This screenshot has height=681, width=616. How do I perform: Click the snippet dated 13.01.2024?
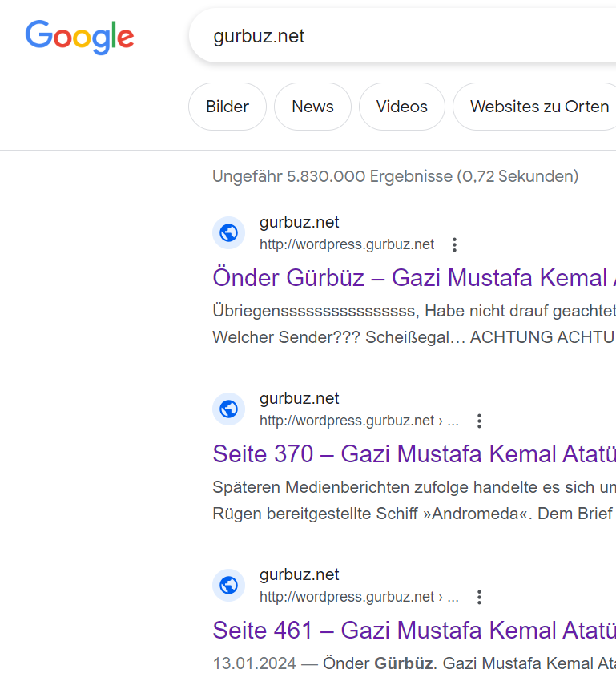[x=414, y=663]
